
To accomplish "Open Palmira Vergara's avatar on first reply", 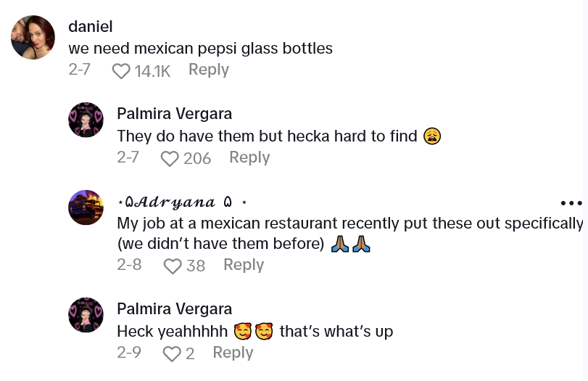I will [x=86, y=120].
